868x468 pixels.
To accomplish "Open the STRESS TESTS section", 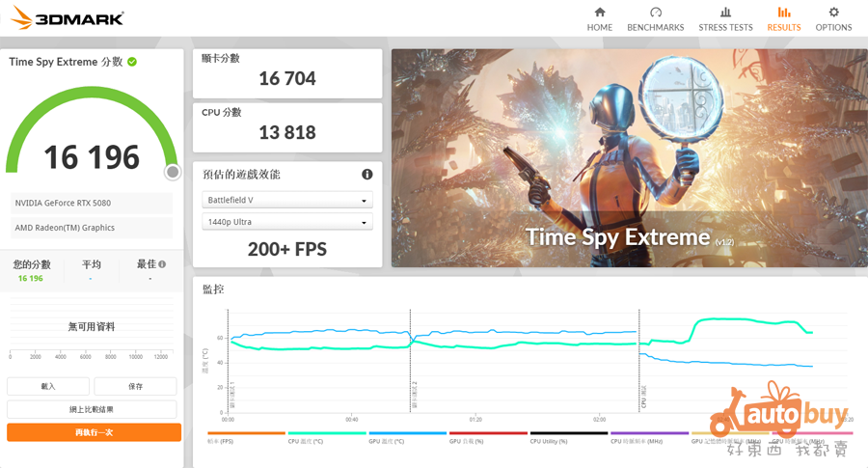I will (x=725, y=18).
